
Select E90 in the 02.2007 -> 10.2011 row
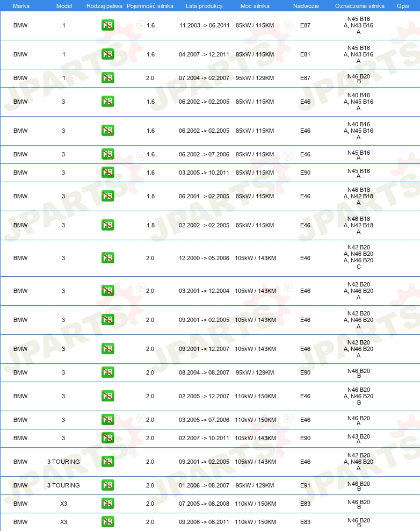point(305,439)
